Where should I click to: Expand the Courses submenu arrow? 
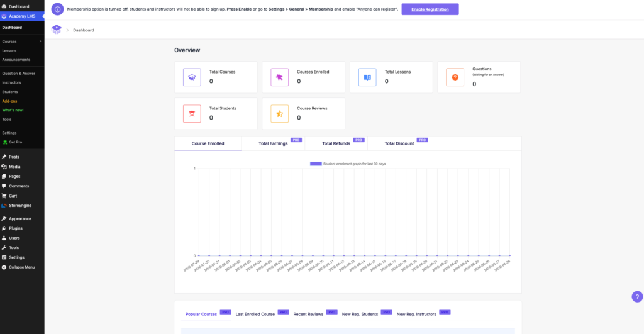[40, 42]
